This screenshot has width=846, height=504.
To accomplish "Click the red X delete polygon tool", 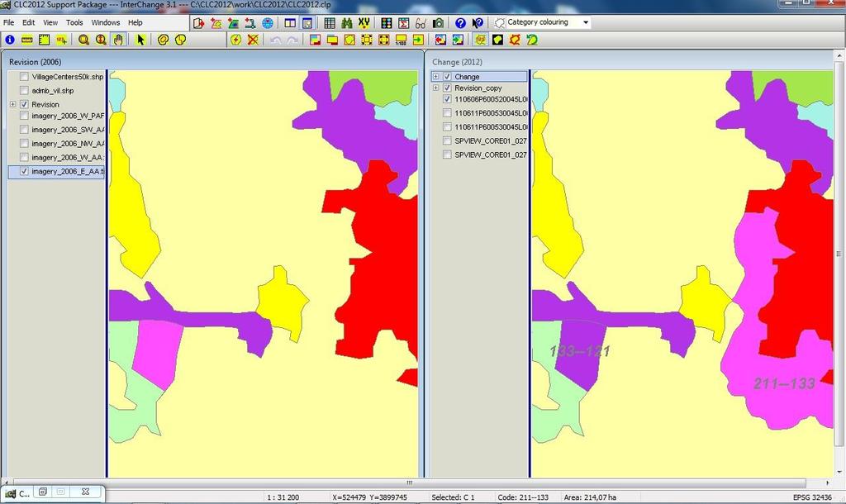I will click(x=253, y=40).
